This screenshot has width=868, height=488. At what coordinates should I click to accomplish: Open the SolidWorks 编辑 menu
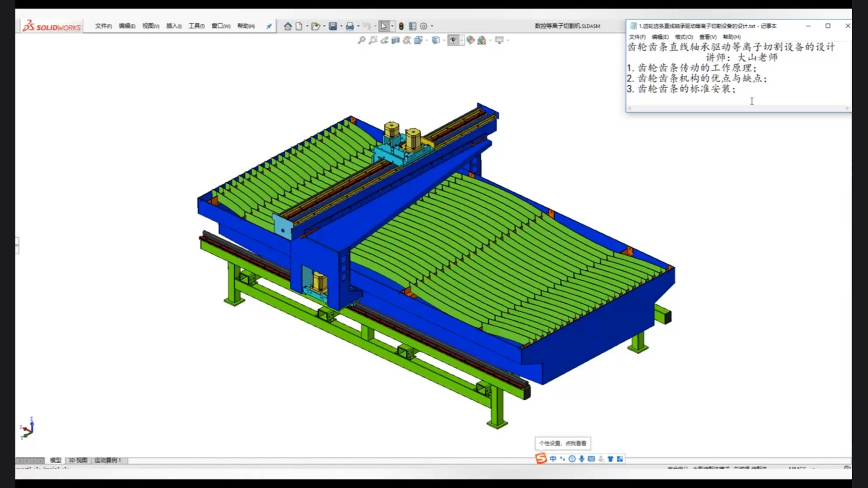pos(127,26)
